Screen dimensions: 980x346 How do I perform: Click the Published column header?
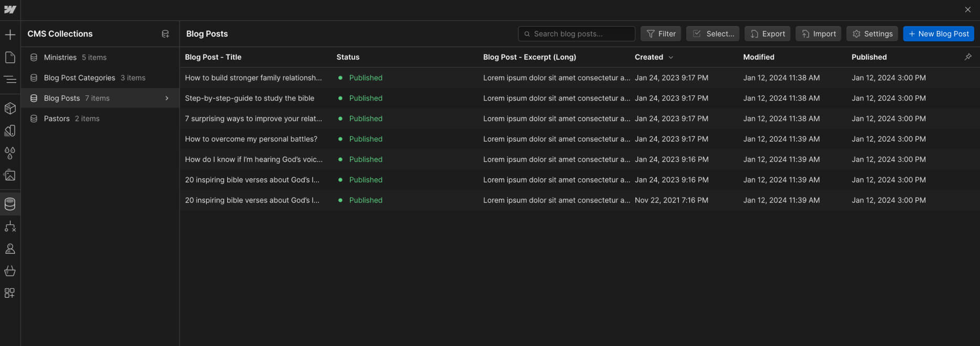tap(869, 57)
